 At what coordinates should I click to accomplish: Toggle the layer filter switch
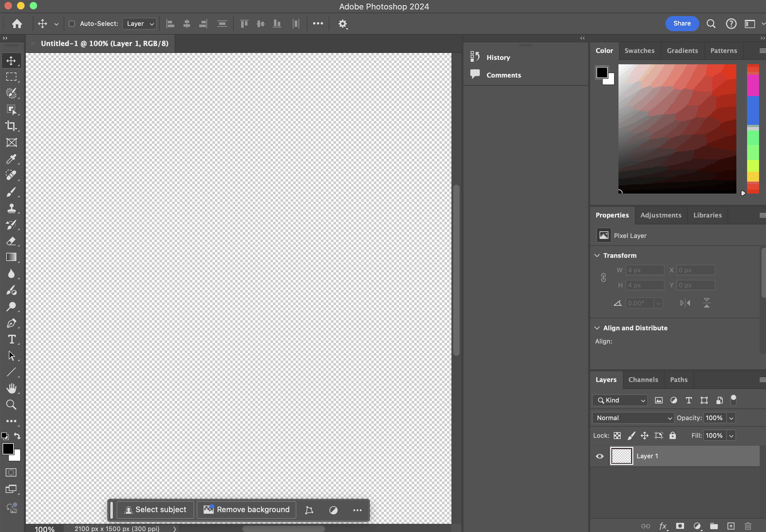(x=733, y=400)
